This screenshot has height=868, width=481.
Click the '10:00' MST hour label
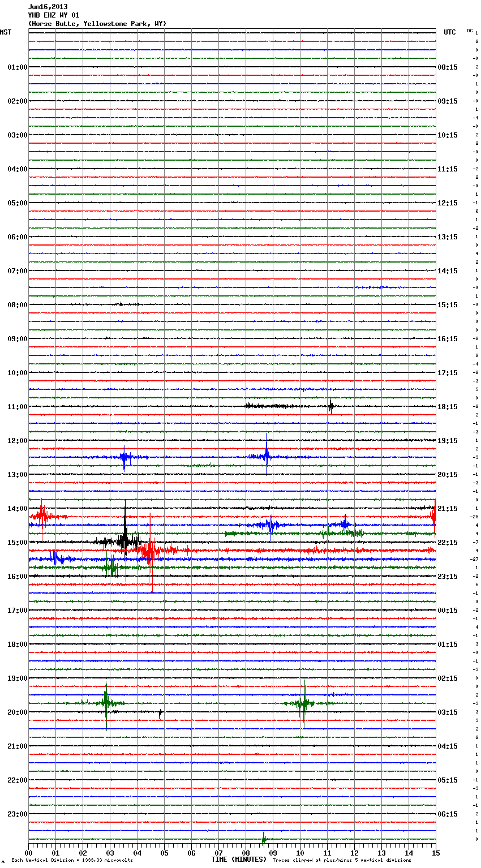coord(17,373)
